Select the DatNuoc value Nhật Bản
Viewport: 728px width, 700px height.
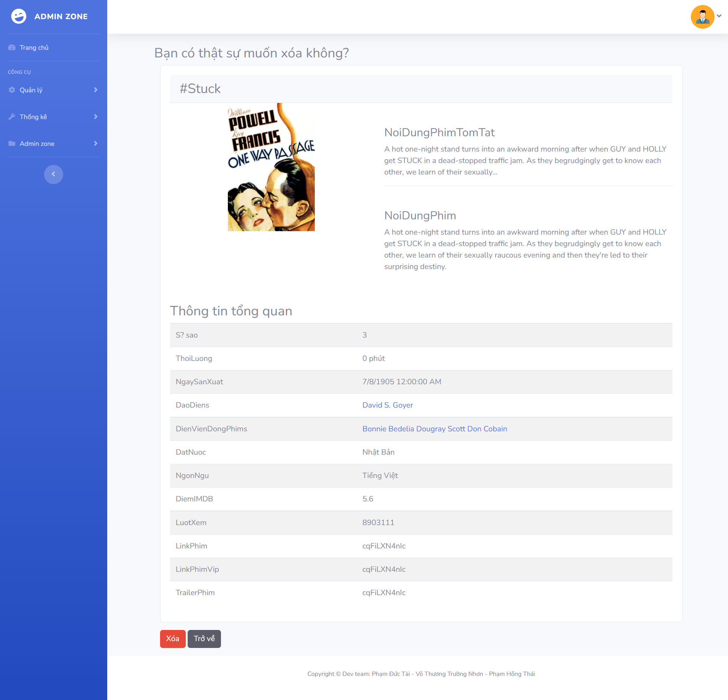click(378, 452)
